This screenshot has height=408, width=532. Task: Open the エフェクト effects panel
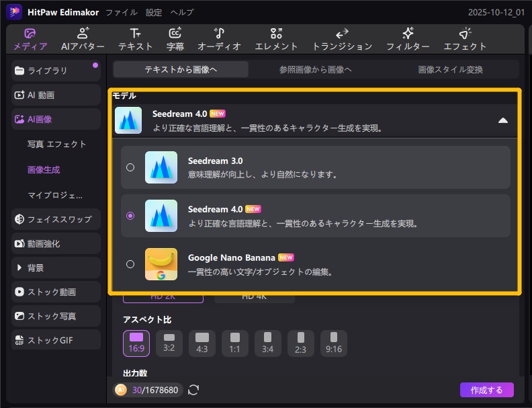[x=465, y=40]
